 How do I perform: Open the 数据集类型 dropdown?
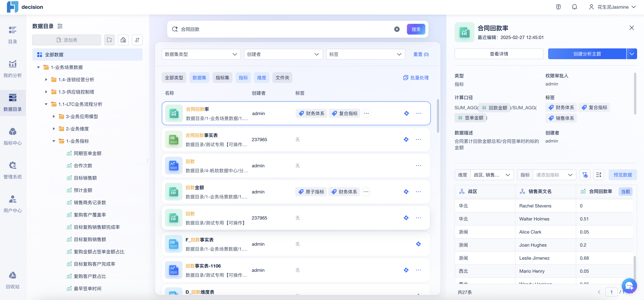[201, 54]
